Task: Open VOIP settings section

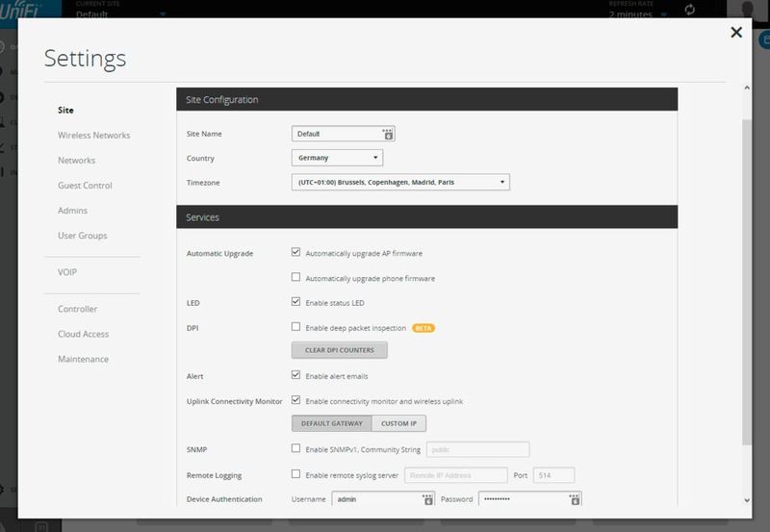Action: pos(67,272)
